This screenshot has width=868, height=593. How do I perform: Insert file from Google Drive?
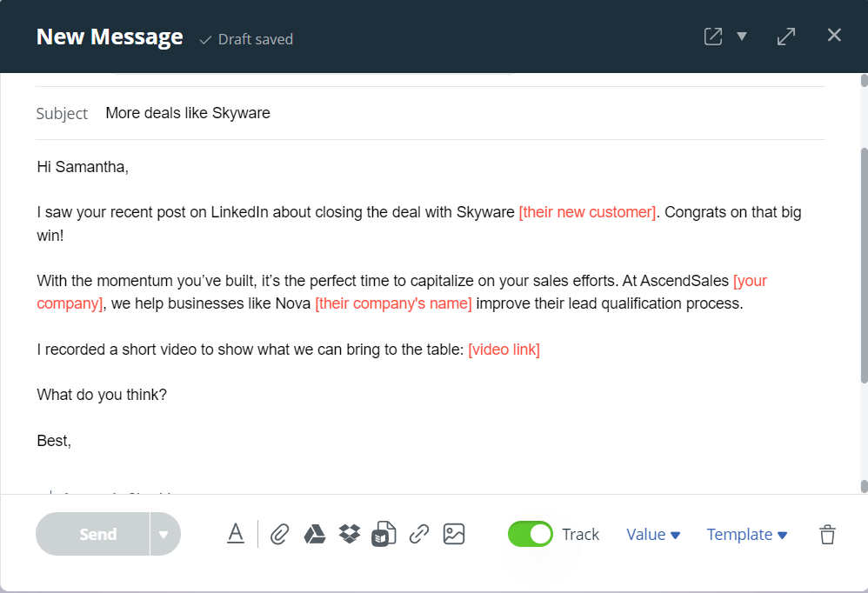315,535
